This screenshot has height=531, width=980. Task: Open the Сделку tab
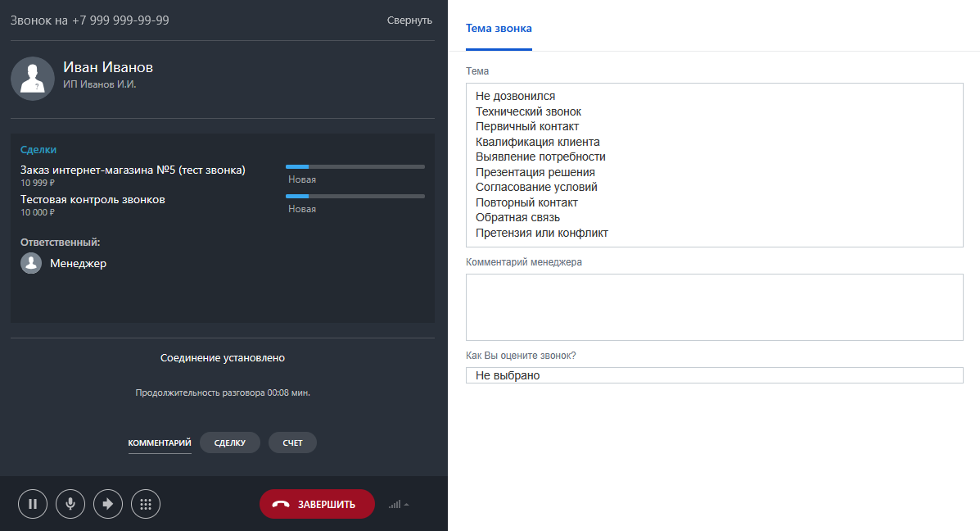[230, 442]
